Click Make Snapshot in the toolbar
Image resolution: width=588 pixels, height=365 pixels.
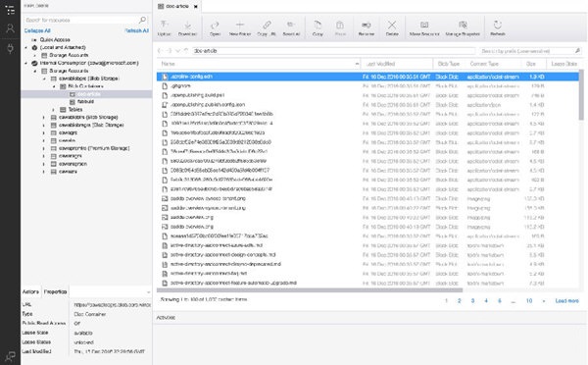pyautogui.click(x=424, y=28)
